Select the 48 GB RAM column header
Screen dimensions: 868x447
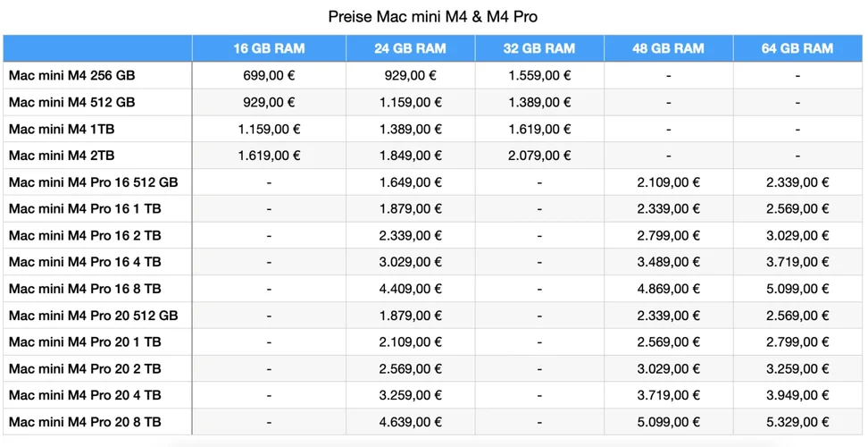point(668,48)
